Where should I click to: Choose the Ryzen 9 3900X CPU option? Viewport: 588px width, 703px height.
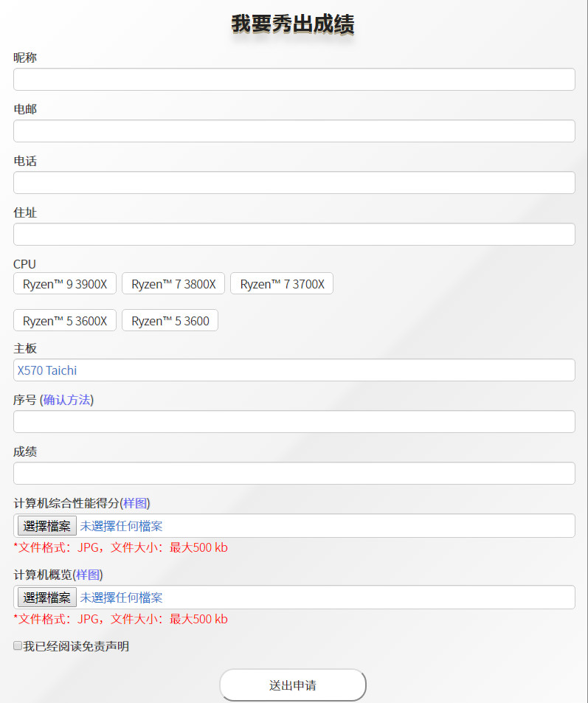pyautogui.click(x=65, y=284)
